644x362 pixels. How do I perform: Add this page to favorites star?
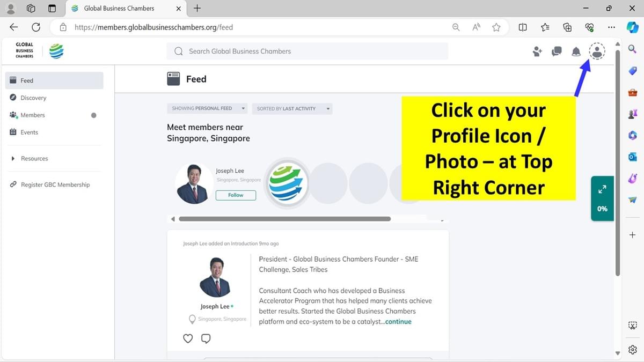(496, 27)
